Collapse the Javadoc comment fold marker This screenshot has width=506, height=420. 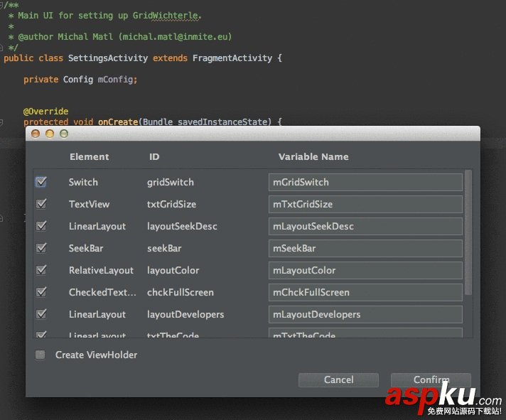(1, 4)
